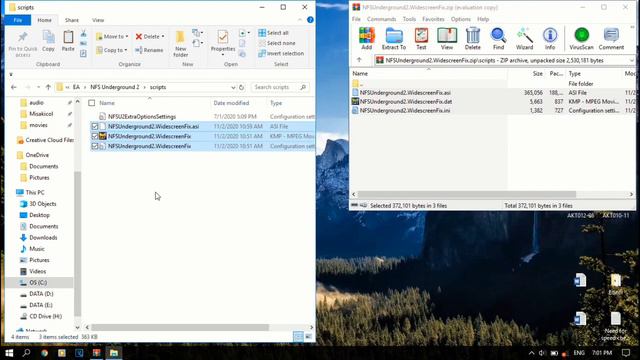Viewport: 640px width, 360px height.
Task: Click the Test icon in WinRAR
Action: [x=421, y=38]
